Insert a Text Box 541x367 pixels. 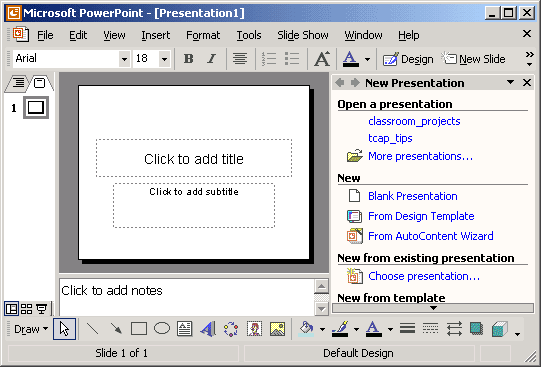coord(185,329)
